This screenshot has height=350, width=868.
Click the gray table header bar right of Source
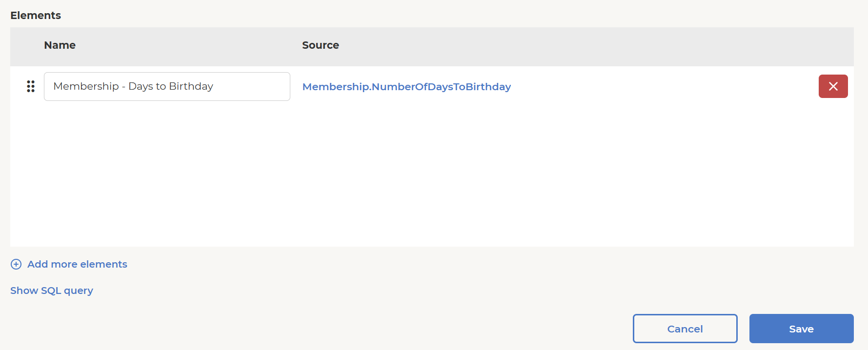[595, 46]
